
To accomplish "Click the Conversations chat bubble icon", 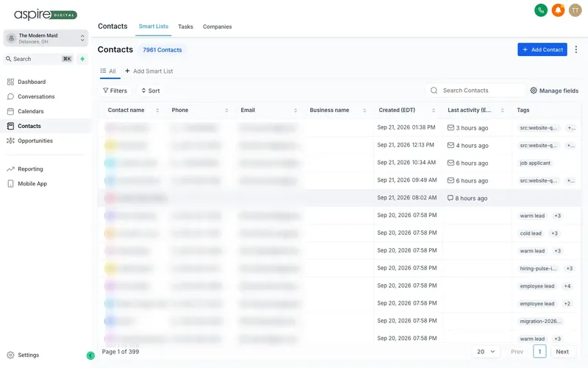I will coord(10,96).
